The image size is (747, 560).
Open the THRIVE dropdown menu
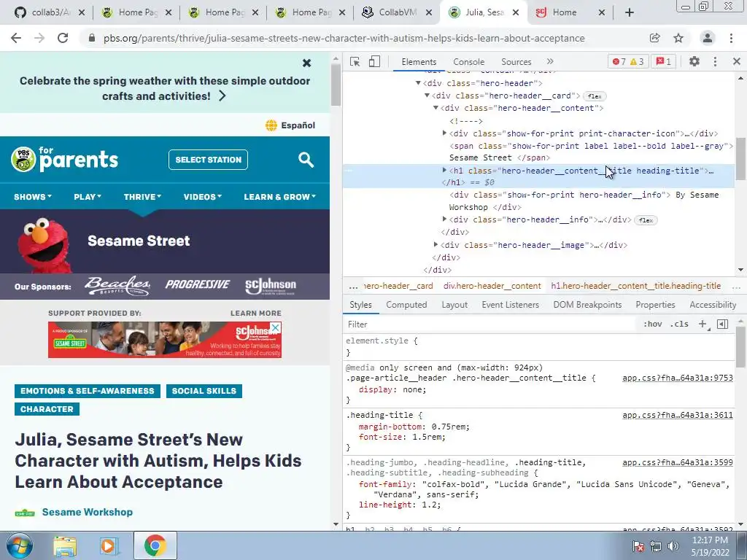pos(142,197)
